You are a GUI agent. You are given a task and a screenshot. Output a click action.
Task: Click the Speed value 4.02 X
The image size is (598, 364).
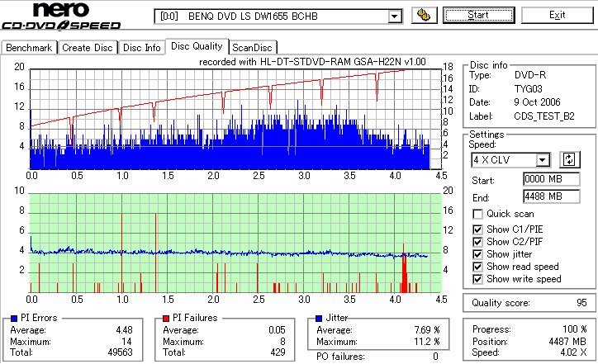pyautogui.click(x=573, y=352)
